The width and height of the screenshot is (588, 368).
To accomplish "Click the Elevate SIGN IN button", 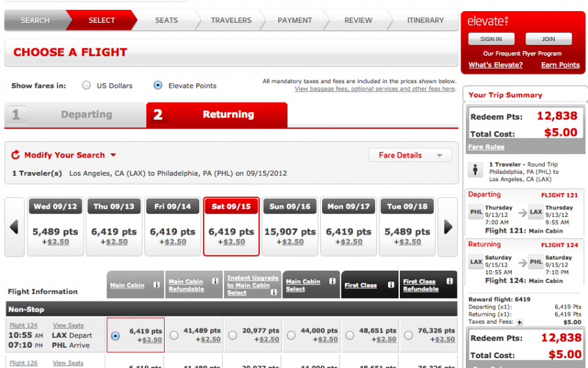I will pos(491,39).
